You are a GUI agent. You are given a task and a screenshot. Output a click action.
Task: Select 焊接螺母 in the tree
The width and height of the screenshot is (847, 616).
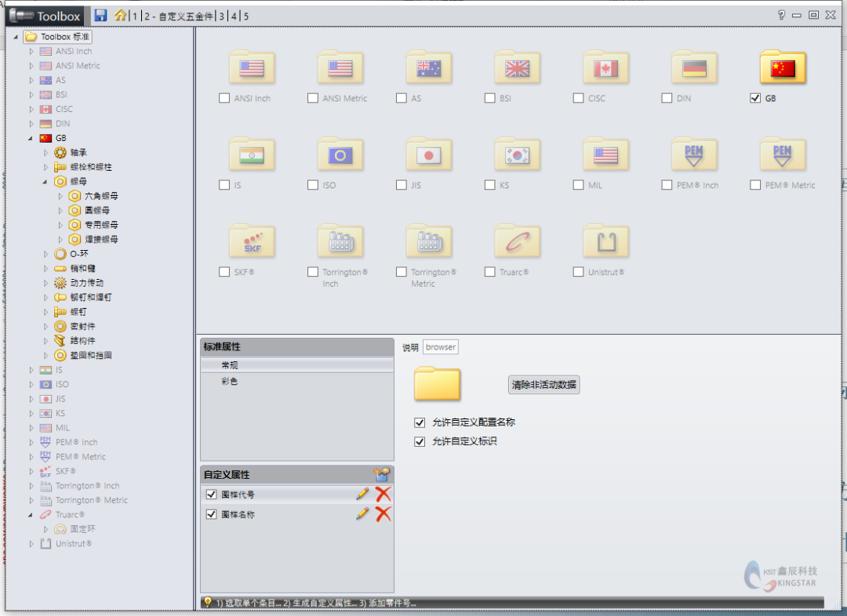coord(101,239)
